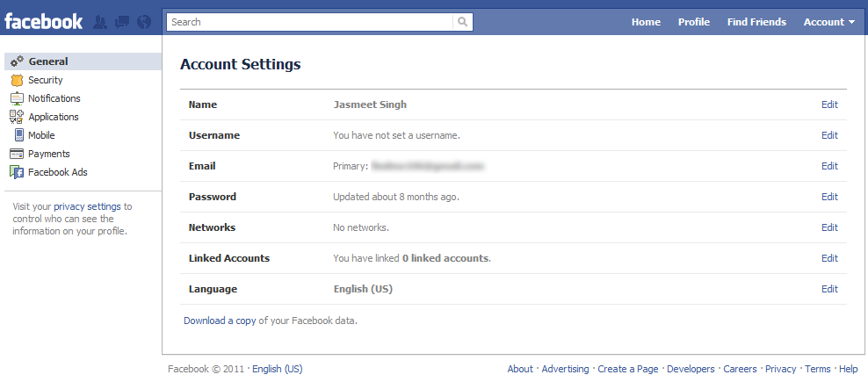This screenshot has width=868, height=382.
Task: Open Careers footer link
Action: coord(740,369)
